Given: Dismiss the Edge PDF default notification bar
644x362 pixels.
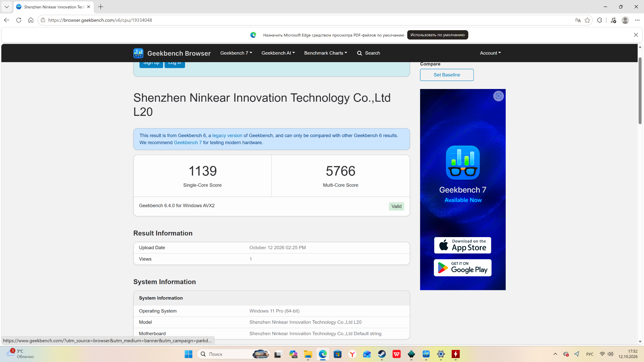Looking at the screenshot, I should (636, 35).
